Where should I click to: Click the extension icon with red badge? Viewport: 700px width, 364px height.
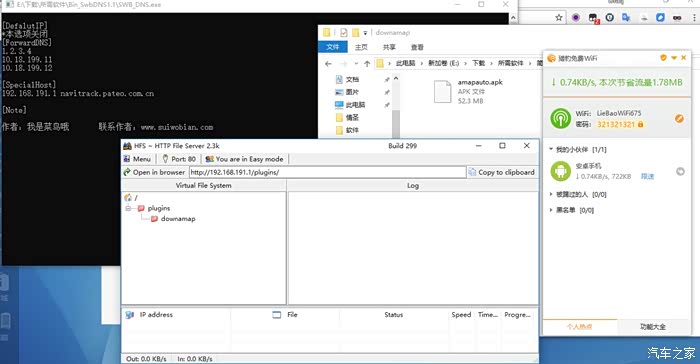click(593, 18)
